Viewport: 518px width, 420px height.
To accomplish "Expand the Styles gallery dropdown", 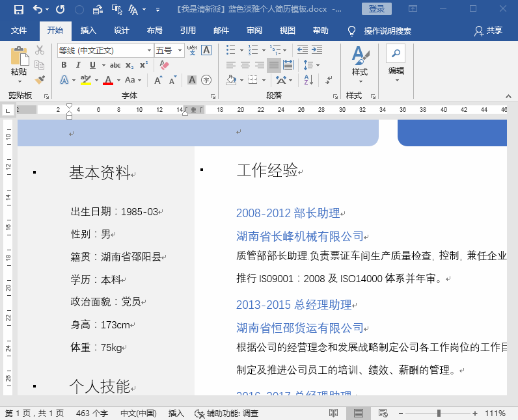I will (x=361, y=81).
